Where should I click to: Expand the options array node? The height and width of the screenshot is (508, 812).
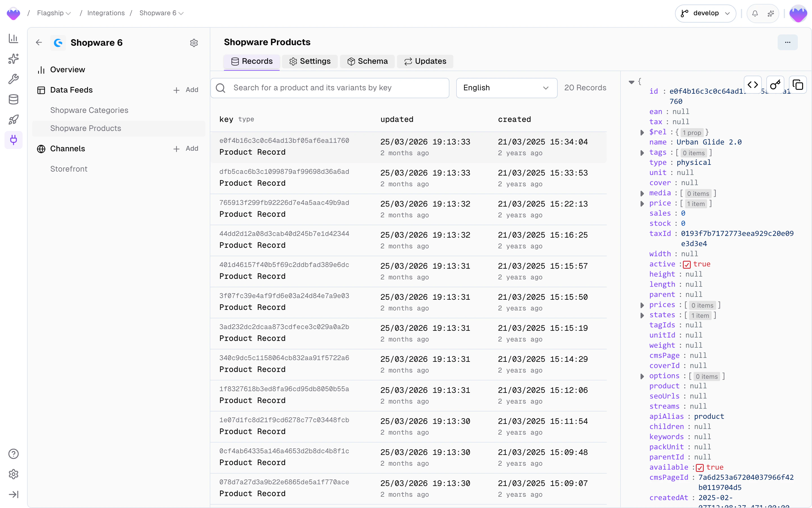tap(642, 376)
